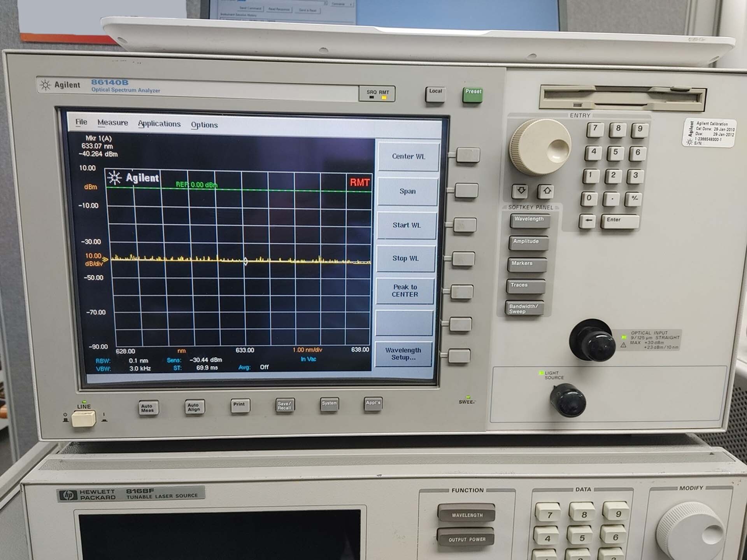Open the Wavelength Setup softkey
747x560 pixels.
coord(403,354)
